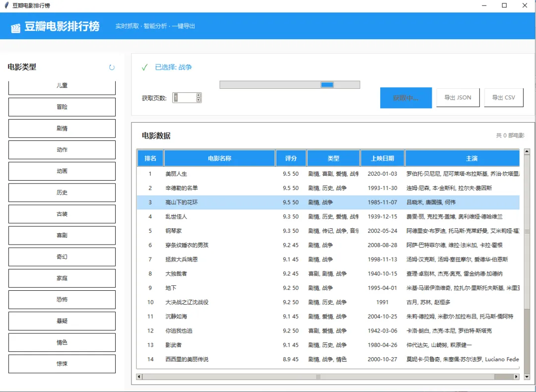This screenshot has width=536, height=392.
Task: Select the 恐怖 genre
Action: [62, 300]
